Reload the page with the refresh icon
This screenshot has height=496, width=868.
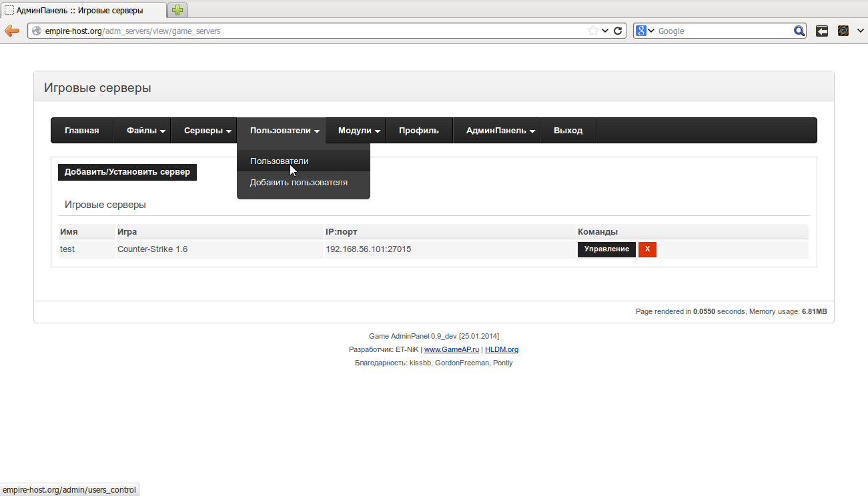[x=618, y=31]
